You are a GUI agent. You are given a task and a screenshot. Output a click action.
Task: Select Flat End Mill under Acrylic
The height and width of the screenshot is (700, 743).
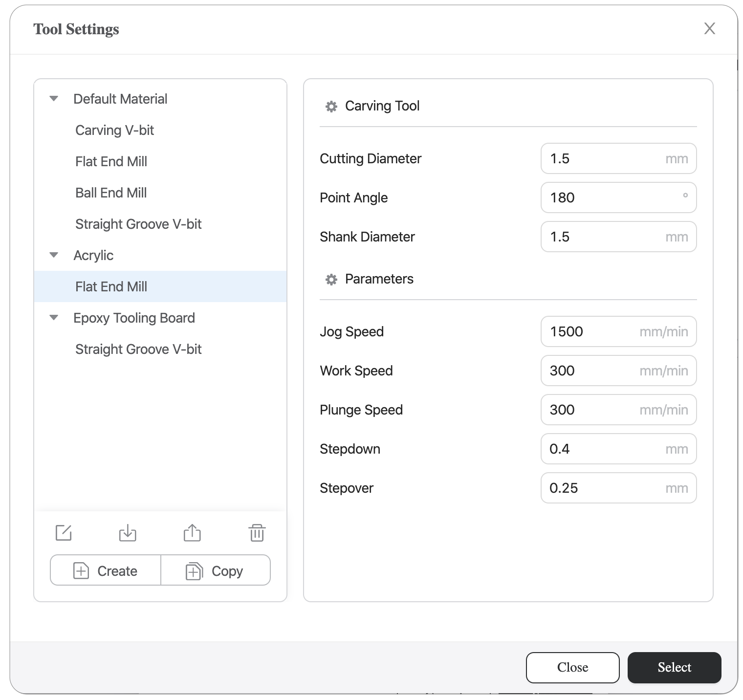click(111, 286)
